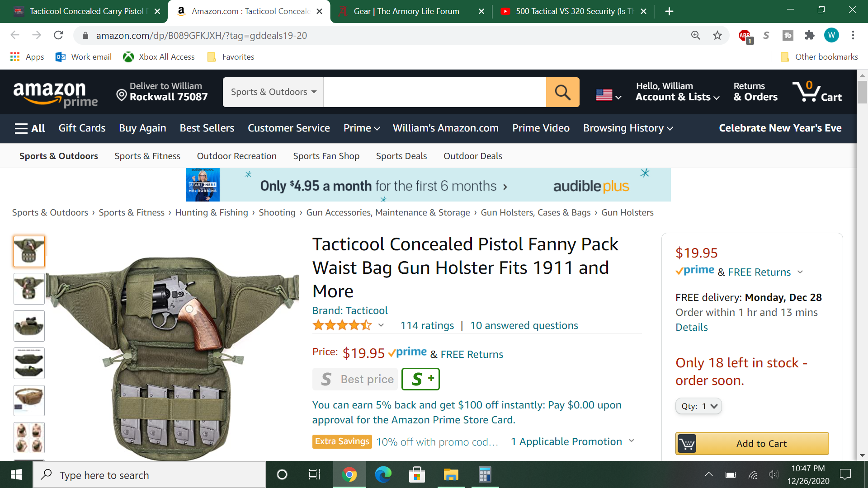Expand the Qty quantity selector
This screenshot has width=868, height=488.
[x=698, y=406]
